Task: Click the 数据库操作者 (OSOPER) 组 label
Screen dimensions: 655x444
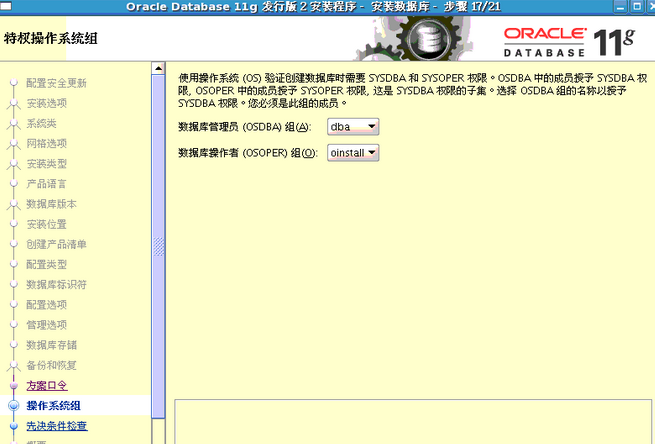Action: (x=248, y=153)
